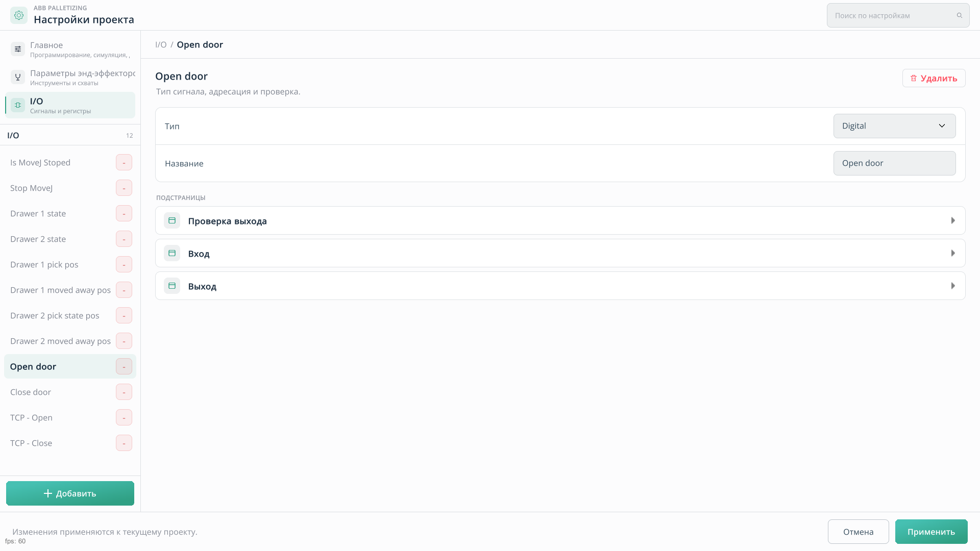Expand the Проверка выхода arrow
980x551 pixels.
click(953, 220)
